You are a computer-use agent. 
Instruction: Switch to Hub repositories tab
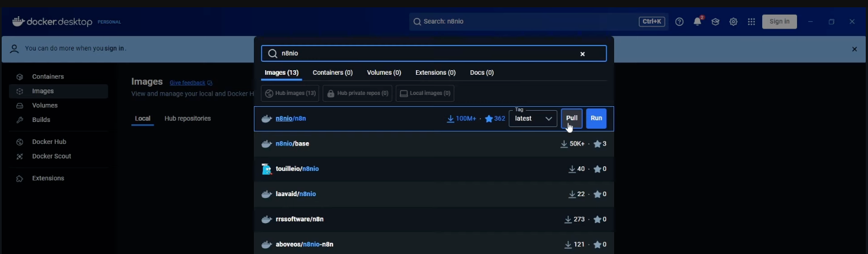pyautogui.click(x=187, y=119)
